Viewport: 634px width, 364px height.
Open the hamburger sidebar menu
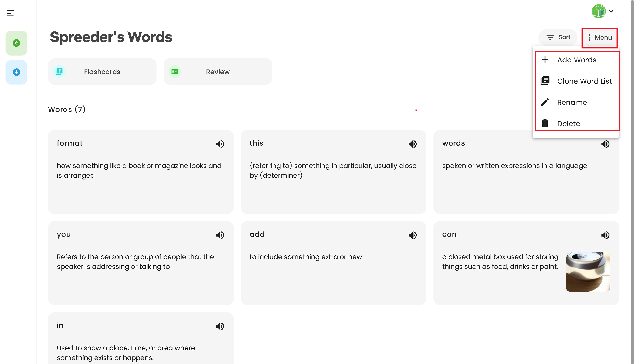10,13
